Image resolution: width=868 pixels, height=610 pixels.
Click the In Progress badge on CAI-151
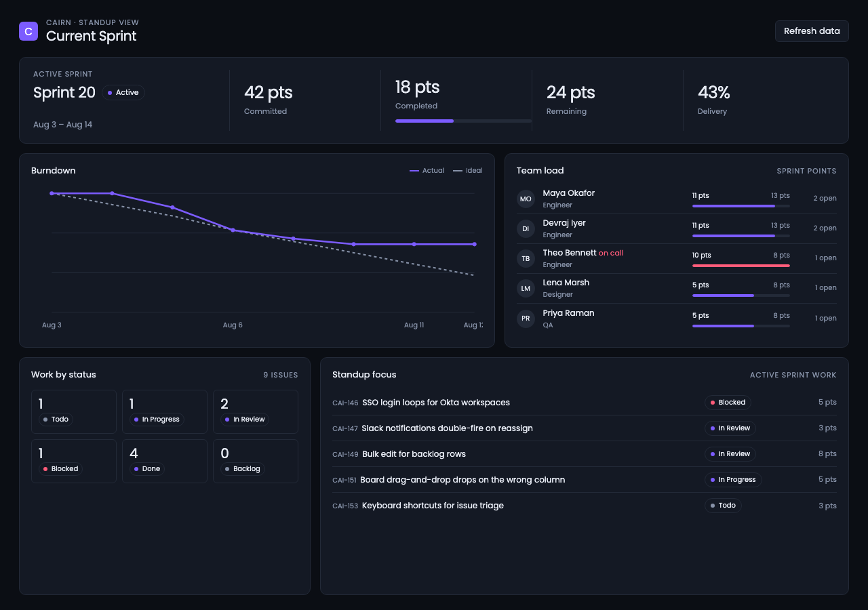point(733,480)
